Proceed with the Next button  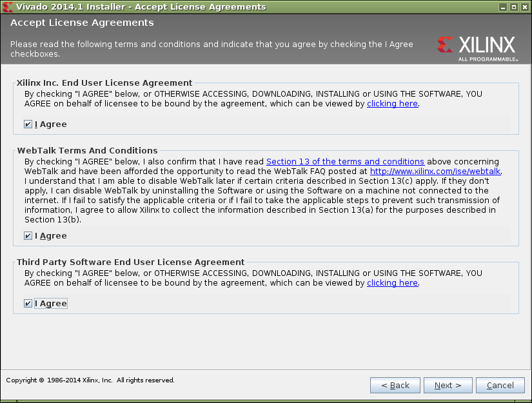click(x=448, y=386)
